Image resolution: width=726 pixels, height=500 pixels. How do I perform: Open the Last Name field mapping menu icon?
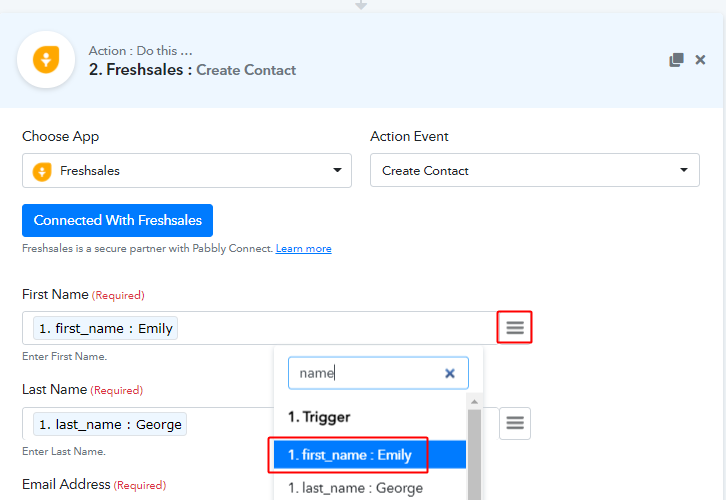click(515, 423)
